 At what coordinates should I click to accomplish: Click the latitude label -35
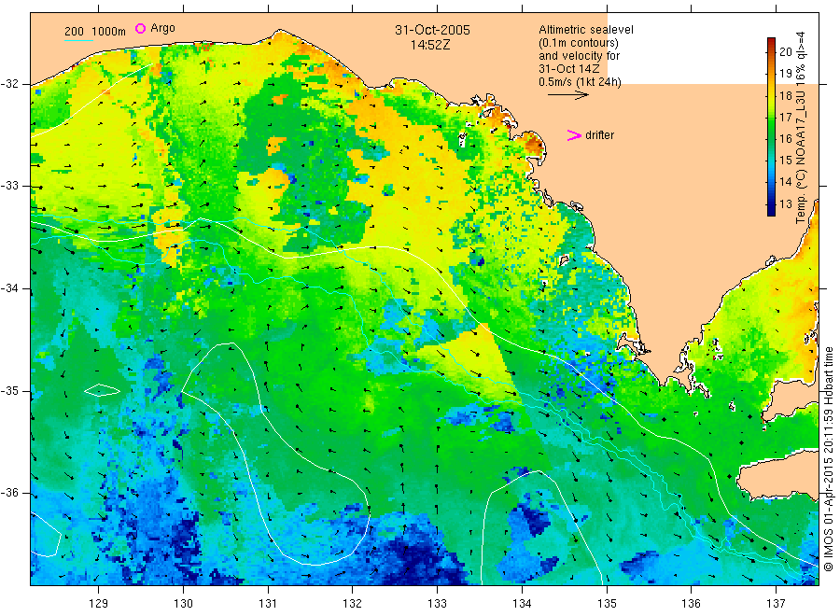click(x=9, y=390)
